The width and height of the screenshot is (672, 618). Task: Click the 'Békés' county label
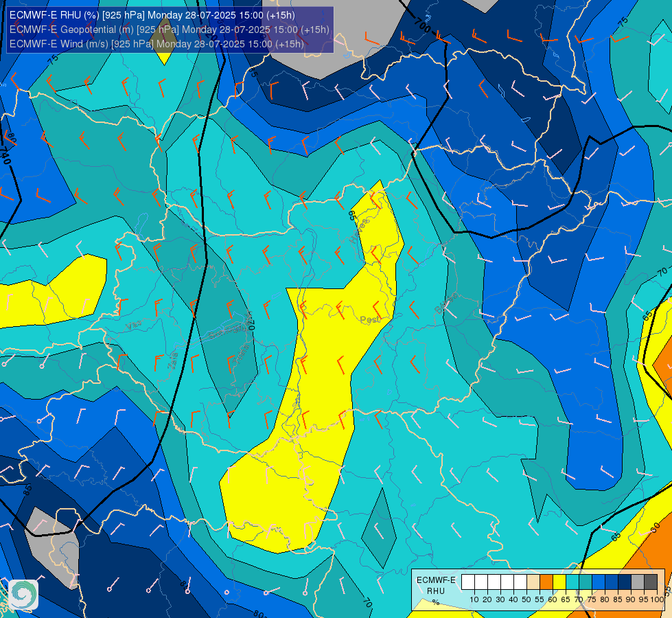point(445,304)
